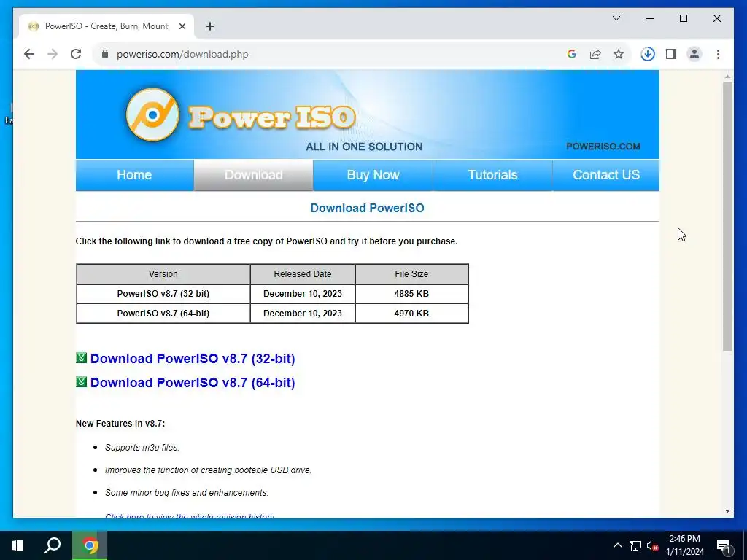
Task: Click Download PowerISO v8.7 (64-bit) link
Action: tap(193, 383)
